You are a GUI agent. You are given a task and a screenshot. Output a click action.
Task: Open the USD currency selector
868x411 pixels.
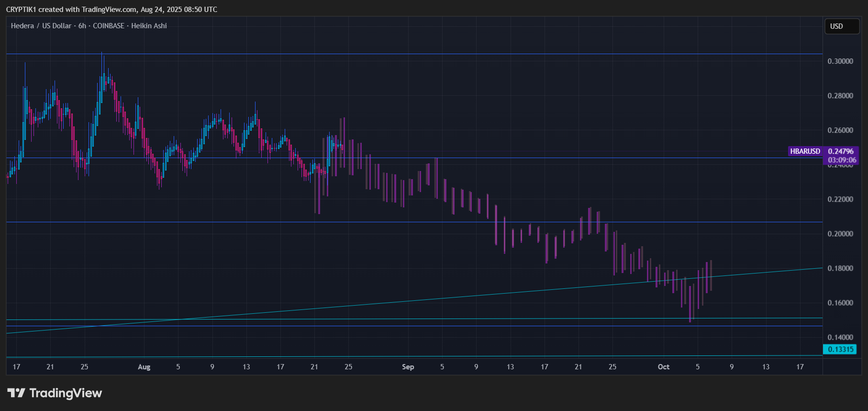click(842, 26)
